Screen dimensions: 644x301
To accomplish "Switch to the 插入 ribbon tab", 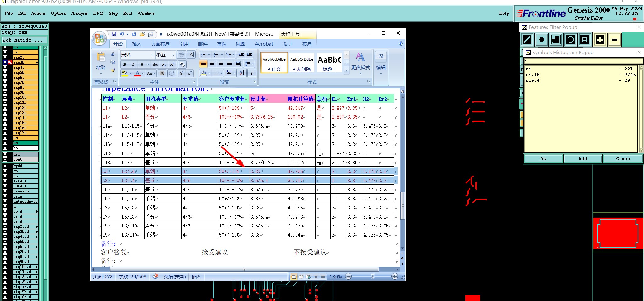I will coord(136,44).
